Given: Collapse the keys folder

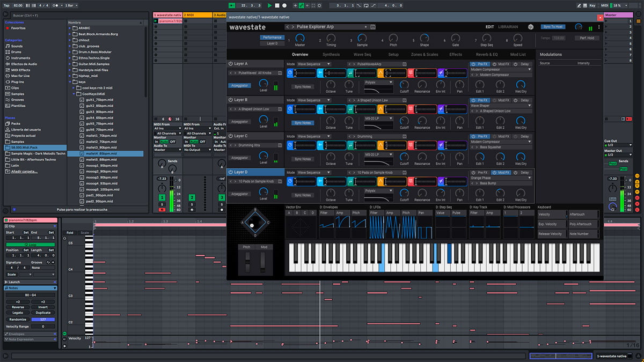Looking at the screenshot, I should (x=71, y=82).
